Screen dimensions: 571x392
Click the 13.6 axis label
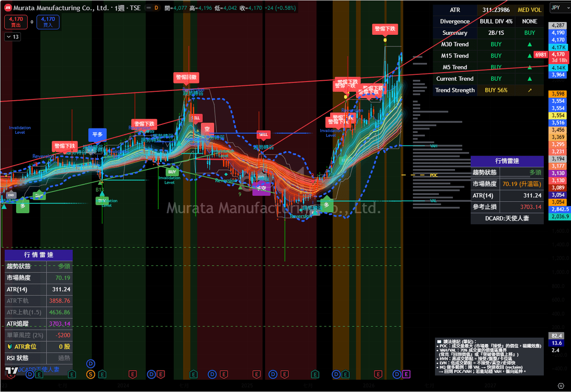(556, 343)
